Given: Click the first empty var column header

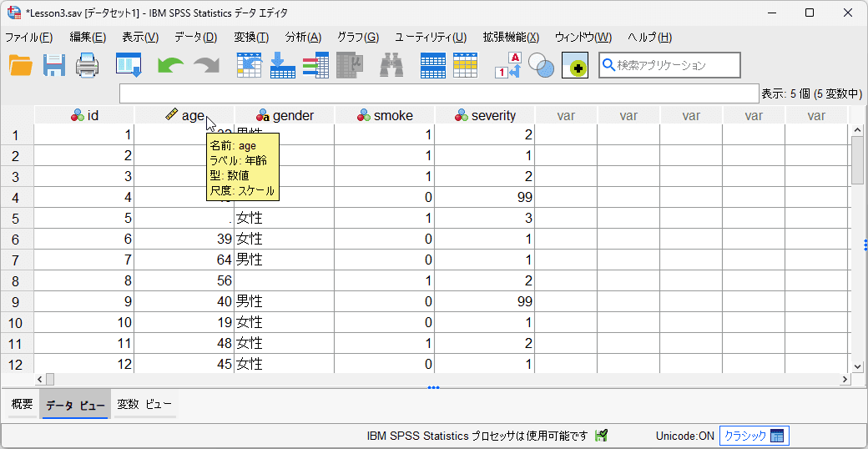Looking at the screenshot, I should 567,115.
